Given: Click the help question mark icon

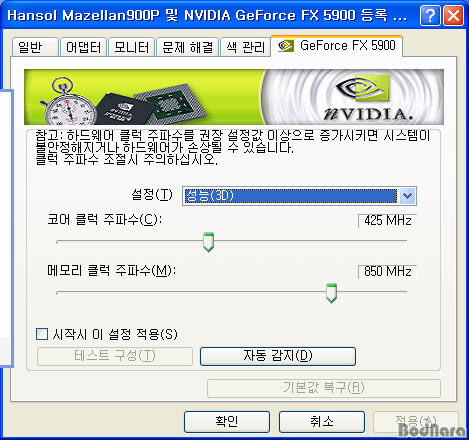Looking at the screenshot, I should click(430, 15).
